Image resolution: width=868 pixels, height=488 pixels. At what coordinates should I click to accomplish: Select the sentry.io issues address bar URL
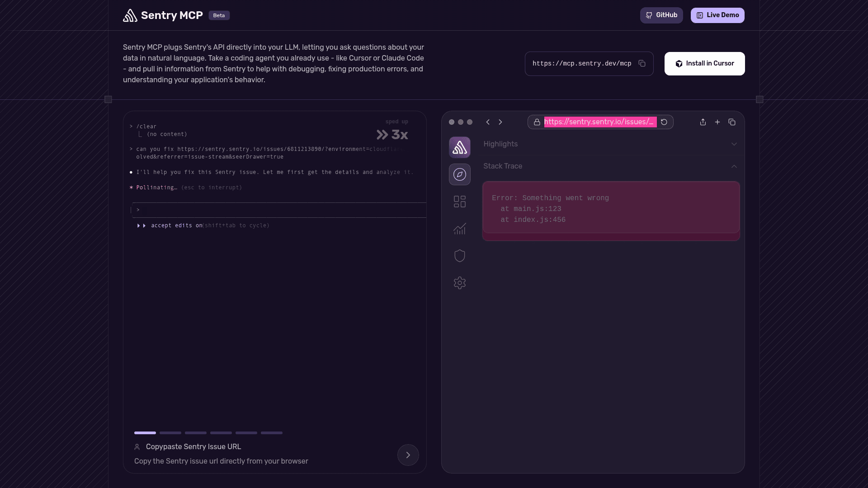coord(600,122)
